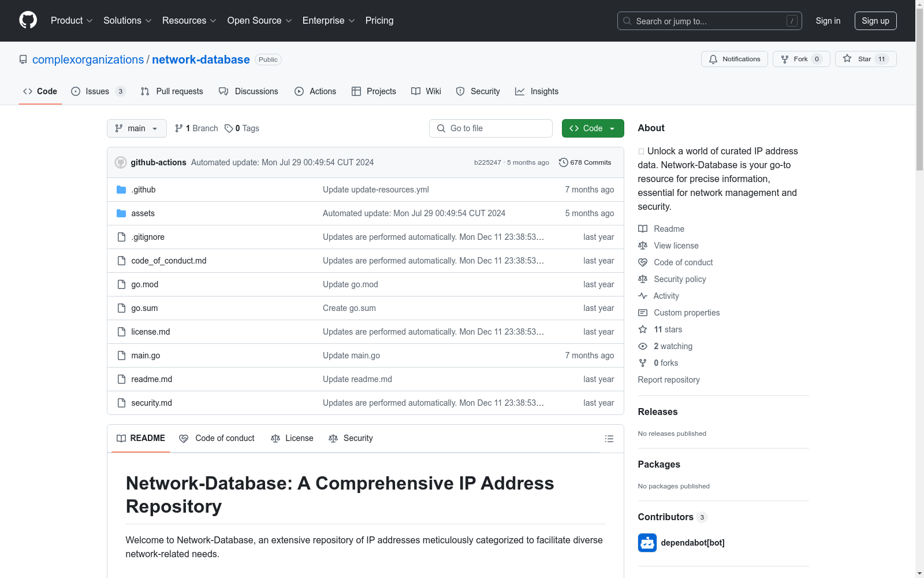This screenshot has height=578, width=924.
Task: Open the go.sum file
Action: 144,308
